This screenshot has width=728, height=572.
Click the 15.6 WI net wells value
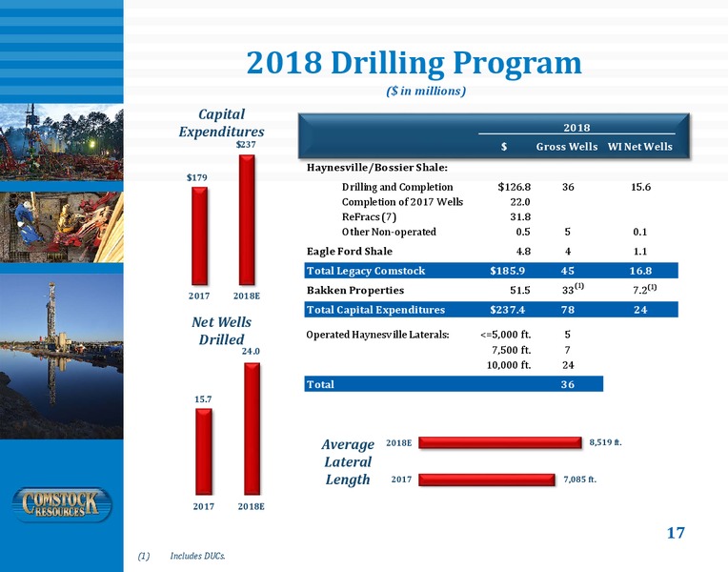[x=640, y=187]
